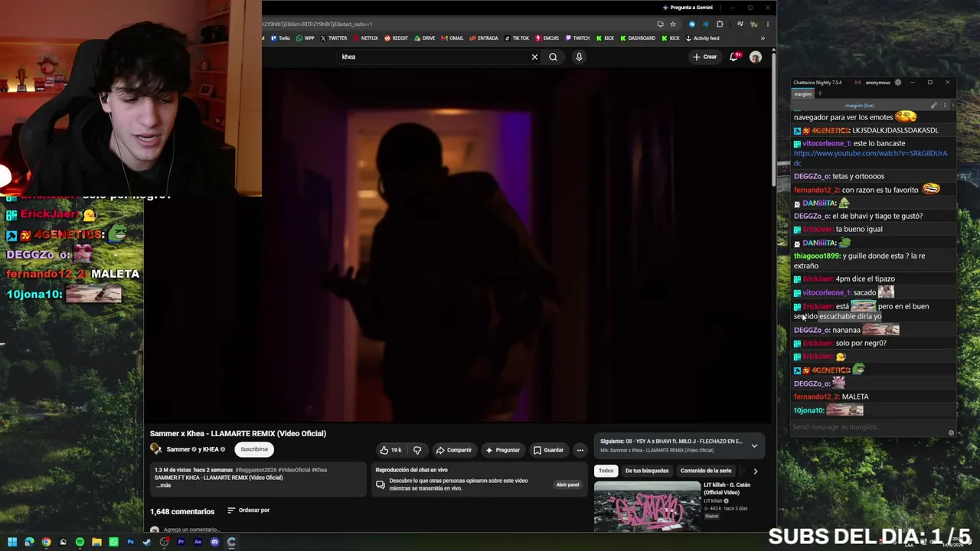Open the REDDIT bookmark
The height and width of the screenshot is (551, 980).
[x=397, y=38]
